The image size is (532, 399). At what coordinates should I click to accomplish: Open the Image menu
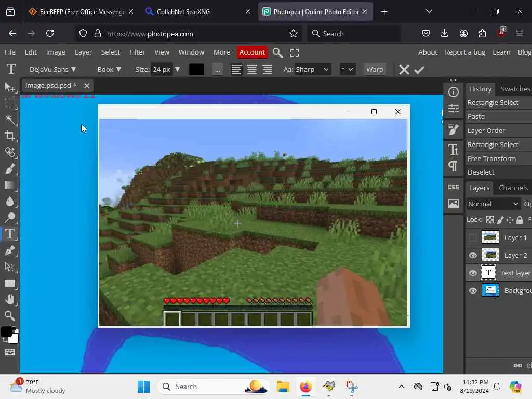[56, 52]
